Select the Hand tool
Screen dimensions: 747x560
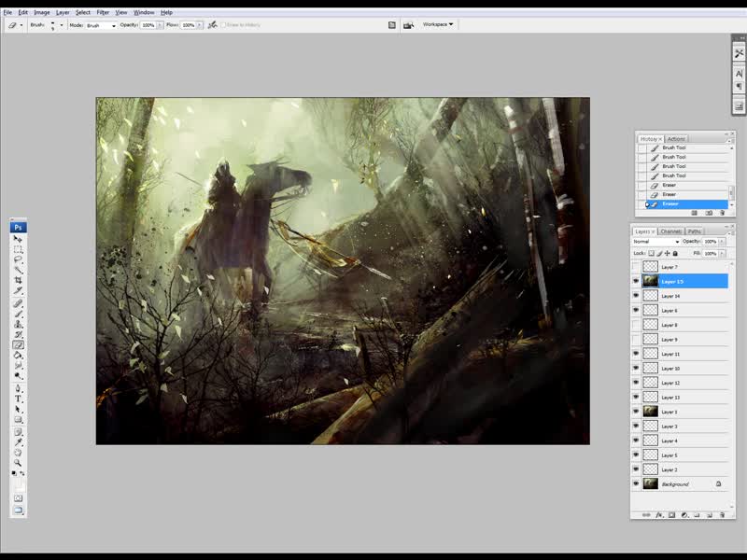coord(18,453)
